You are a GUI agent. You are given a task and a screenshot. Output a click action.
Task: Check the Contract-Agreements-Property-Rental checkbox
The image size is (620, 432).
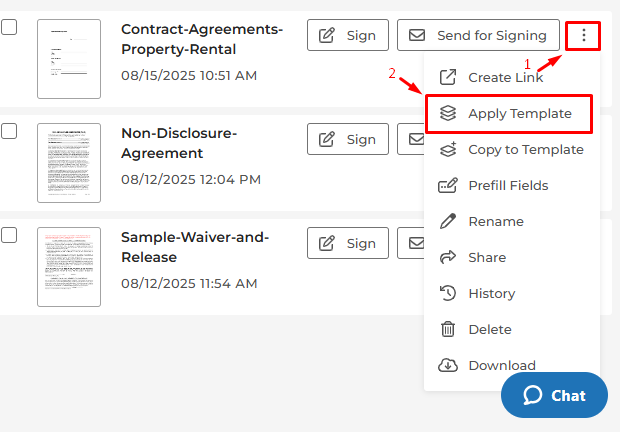(x=9, y=28)
